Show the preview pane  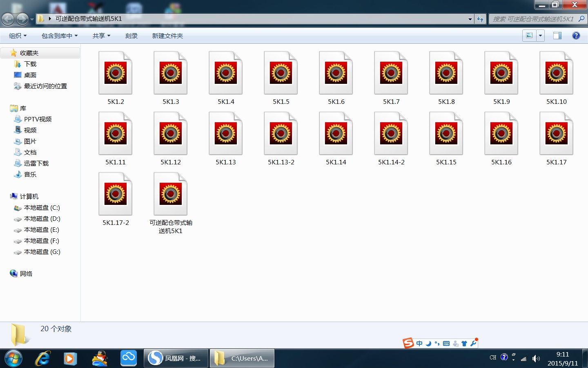(557, 36)
